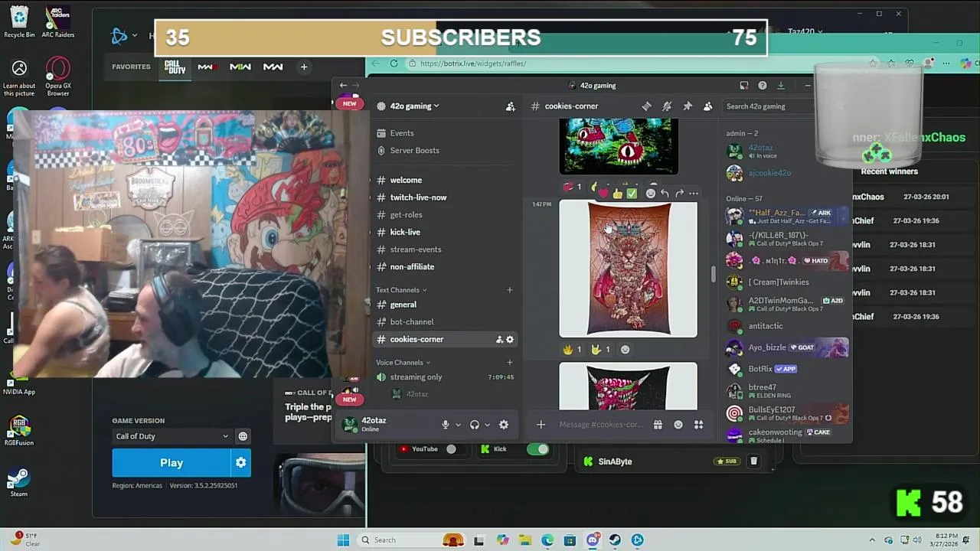The height and width of the screenshot is (551, 980).
Task: Select Call of Duty favorites tab
Action: click(x=175, y=67)
